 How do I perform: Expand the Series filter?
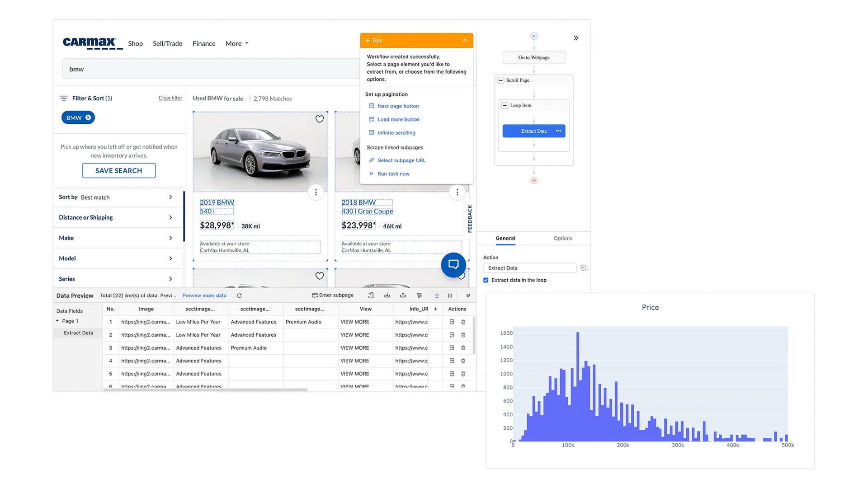point(117,279)
